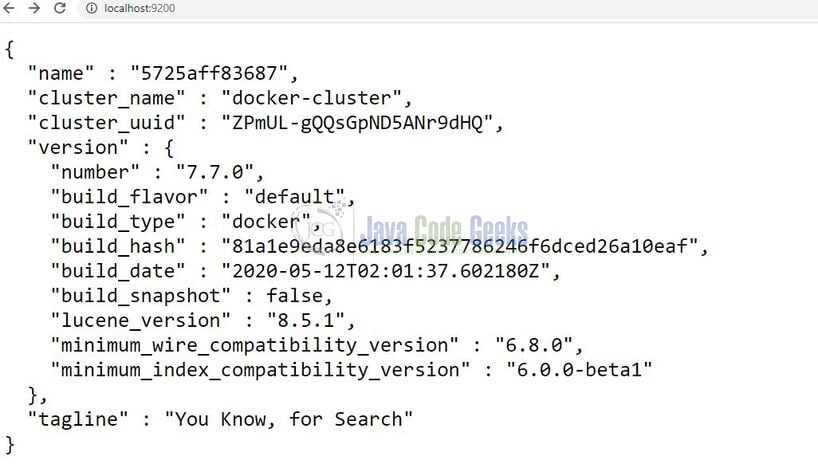Select the cluster_uuid value text

coord(357,123)
